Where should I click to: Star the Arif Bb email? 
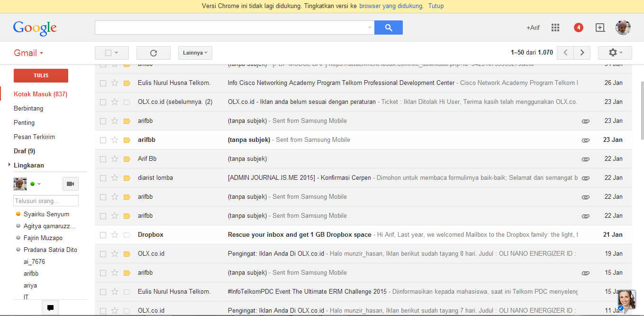click(x=114, y=158)
